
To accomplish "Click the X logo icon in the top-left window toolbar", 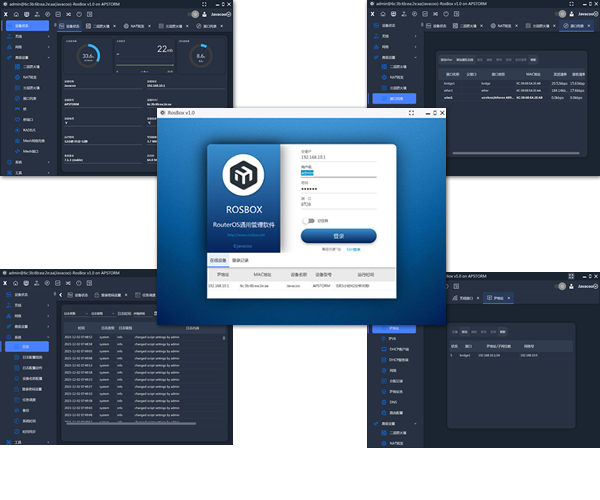I will (5, 15).
